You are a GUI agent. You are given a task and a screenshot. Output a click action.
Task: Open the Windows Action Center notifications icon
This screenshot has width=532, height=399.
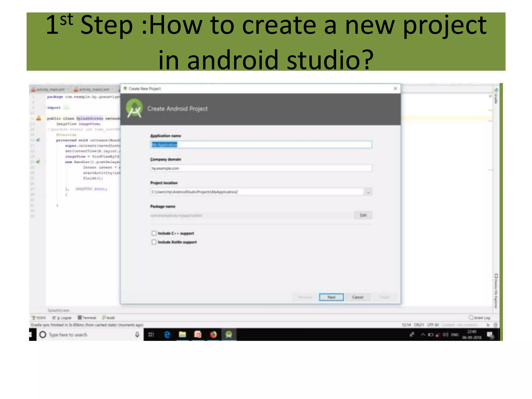tap(490, 335)
